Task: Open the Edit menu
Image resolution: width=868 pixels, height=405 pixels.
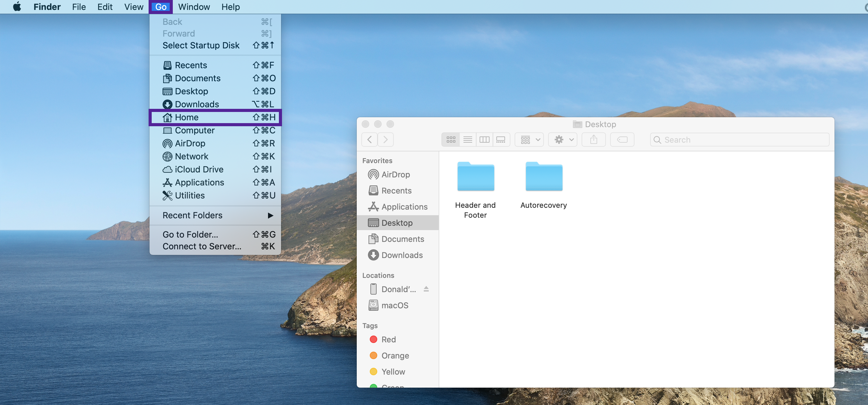Action: point(105,7)
